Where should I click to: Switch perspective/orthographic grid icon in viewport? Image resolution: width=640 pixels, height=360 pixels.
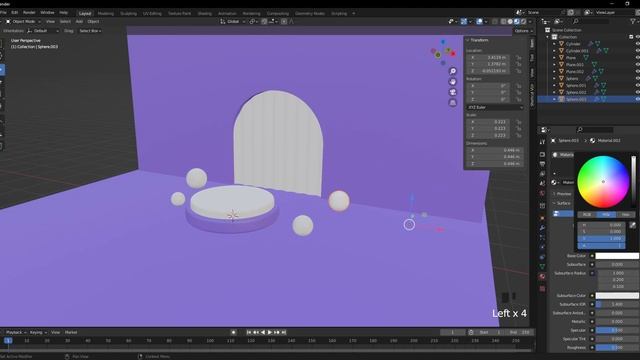[x=453, y=103]
